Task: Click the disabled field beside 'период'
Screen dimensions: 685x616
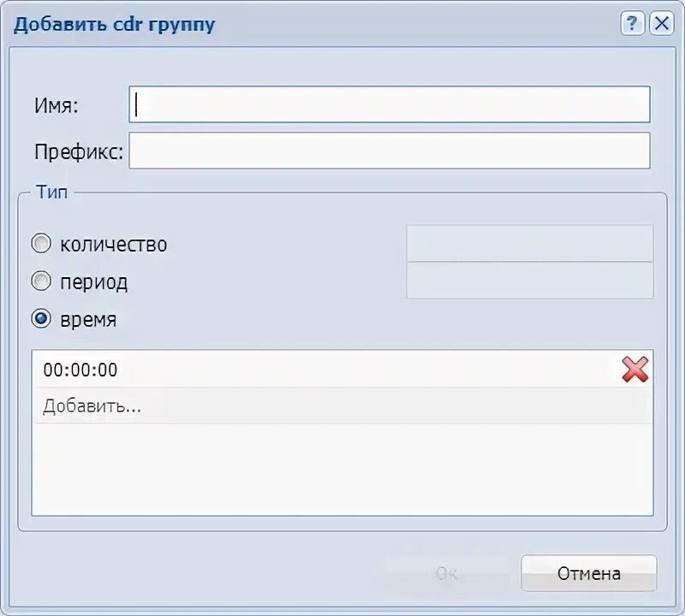Action: (529, 281)
